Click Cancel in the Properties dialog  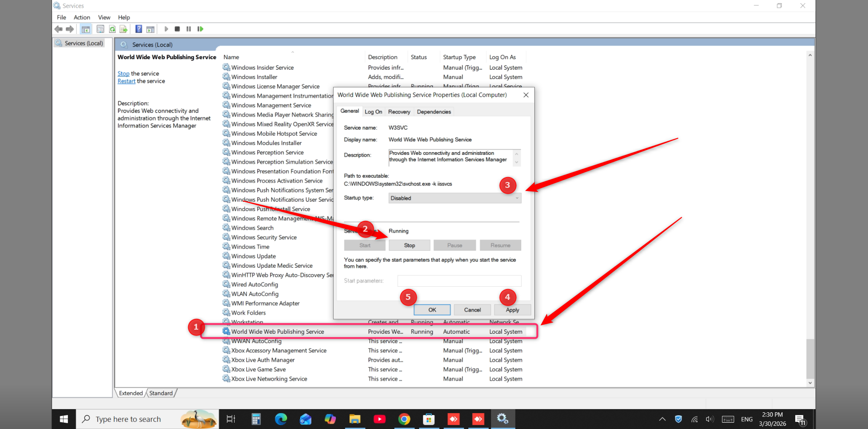pyautogui.click(x=472, y=310)
